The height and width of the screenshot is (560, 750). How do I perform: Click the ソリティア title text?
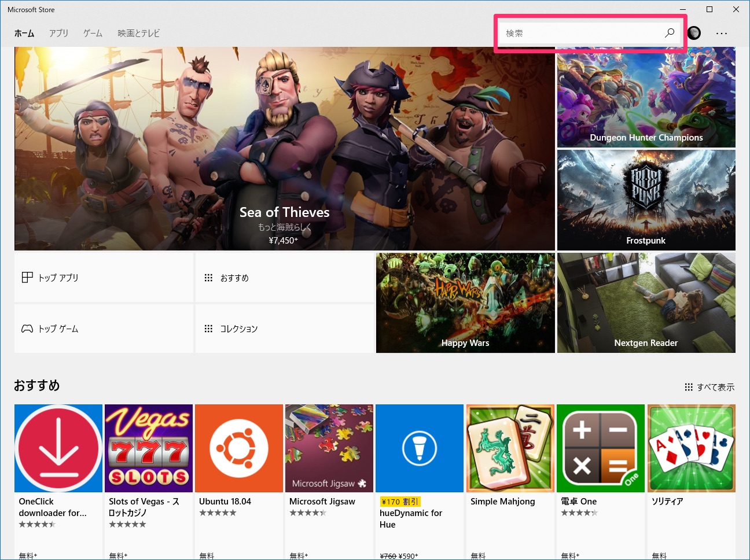[x=667, y=502]
